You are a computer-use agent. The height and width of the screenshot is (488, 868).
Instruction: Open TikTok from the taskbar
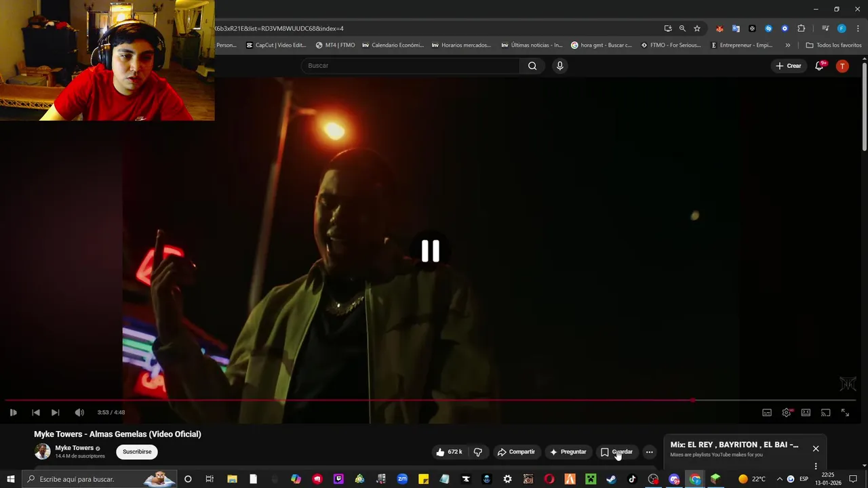[x=632, y=479]
